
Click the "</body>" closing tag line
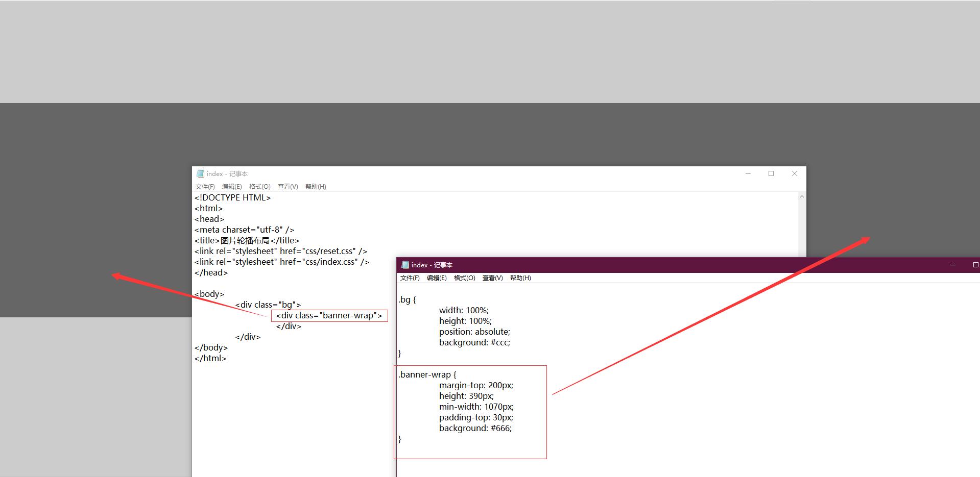point(211,347)
